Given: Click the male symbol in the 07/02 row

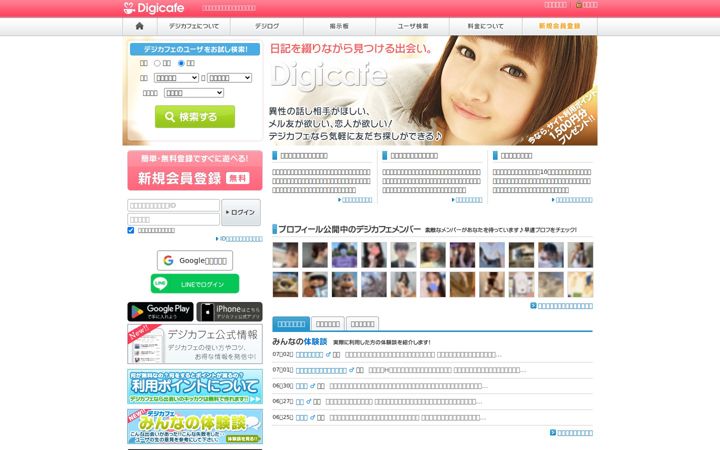Looking at the screenshot, I should (328, 354).
